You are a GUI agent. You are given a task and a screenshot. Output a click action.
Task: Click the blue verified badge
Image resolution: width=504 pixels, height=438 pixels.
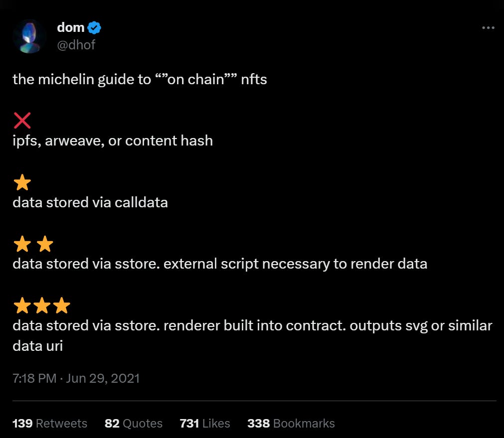pos(95,28)
